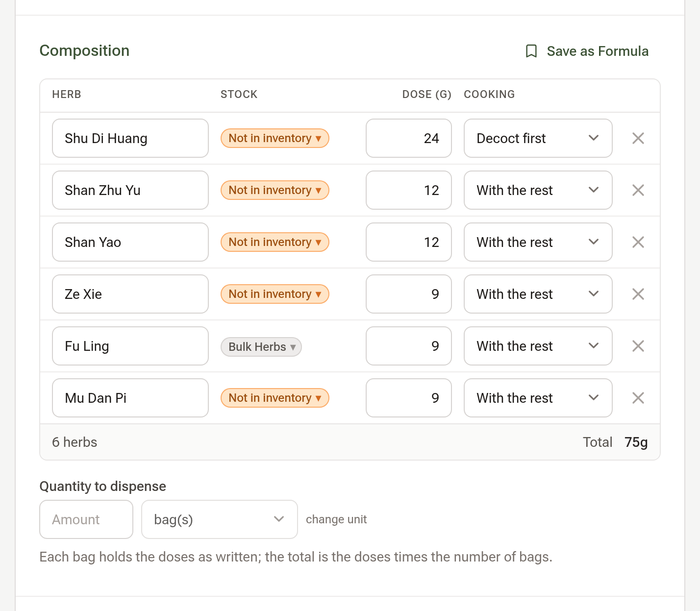Click the Quantity to dispense label

click(102, 486)
